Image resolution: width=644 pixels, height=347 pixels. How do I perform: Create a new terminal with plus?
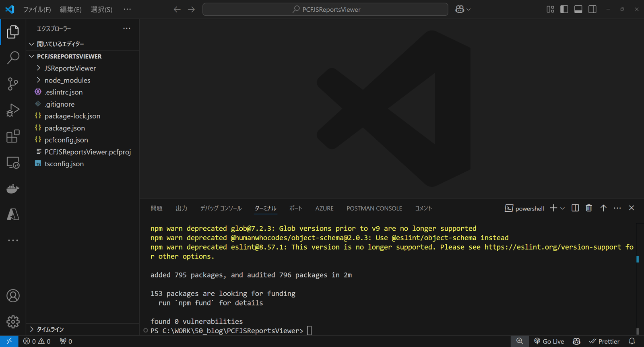click(x=553, y=208)
